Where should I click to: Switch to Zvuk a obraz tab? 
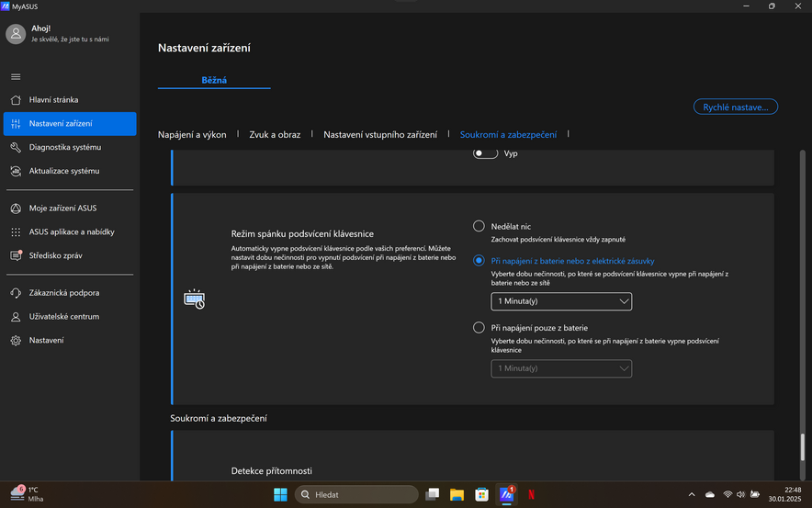point(275,134)
